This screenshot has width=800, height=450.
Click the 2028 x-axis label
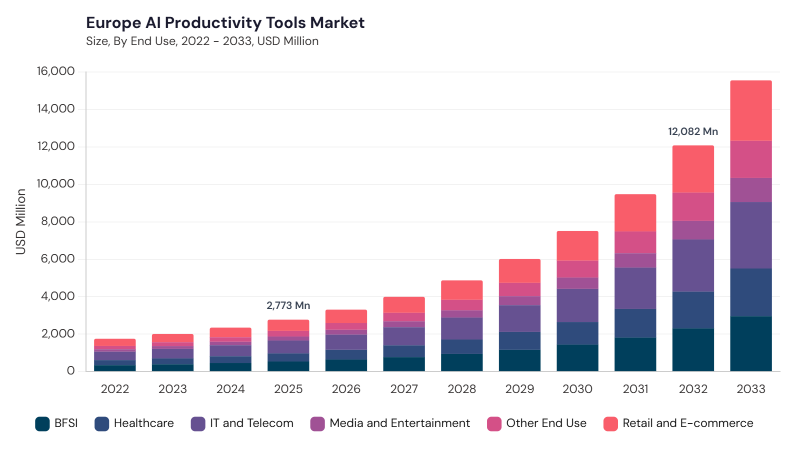click(x=462, y=389)
